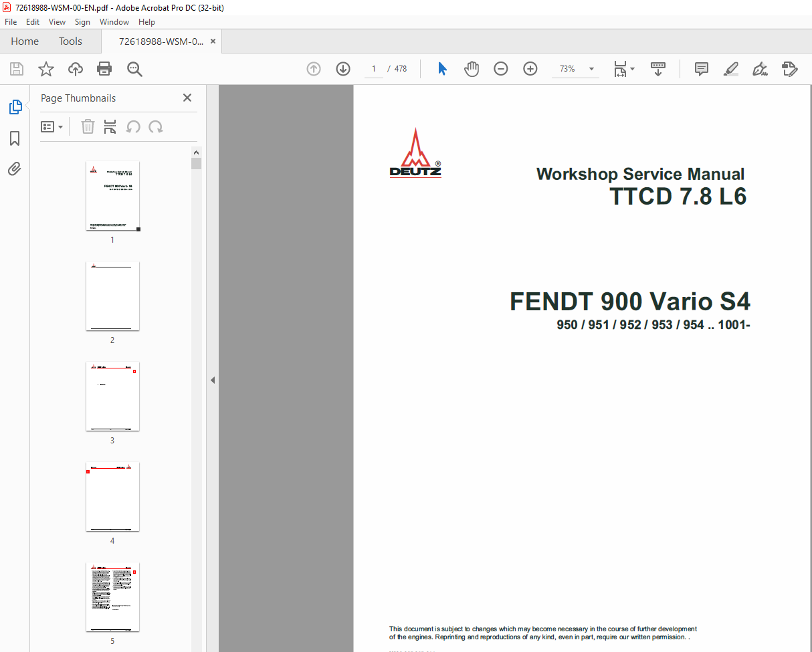
Task: Open Page Thumbnails sidebar icon
Action: 15,107
